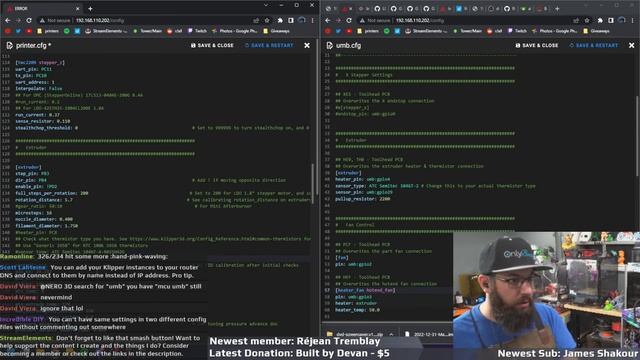This screenshot has width=640, height=360.
Task: Open Chrome three-dot menu in printer.cfg window
Action: 313,20
